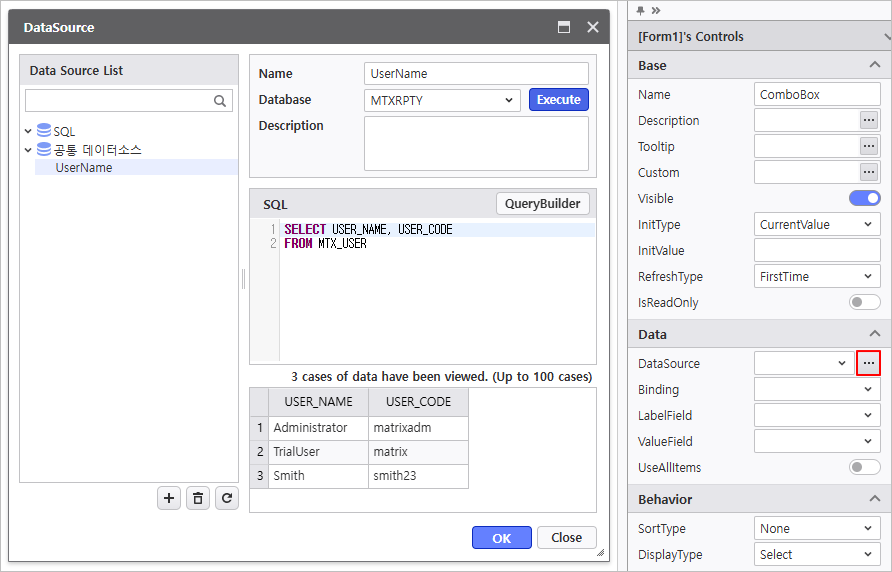Open the Database MTXRPTY dropdown

(442, 100)
